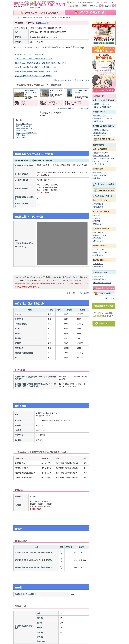Select 電話番号 088-685-4711 in 法人情報
The height and width of the screenshot is (644, 129).
pos(51,425)
